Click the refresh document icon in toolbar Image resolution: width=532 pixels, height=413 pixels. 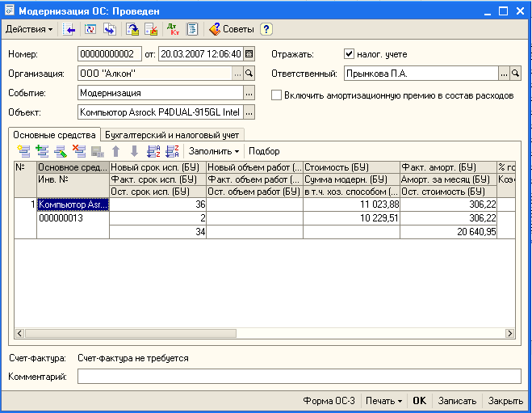(x=90, y=29)
